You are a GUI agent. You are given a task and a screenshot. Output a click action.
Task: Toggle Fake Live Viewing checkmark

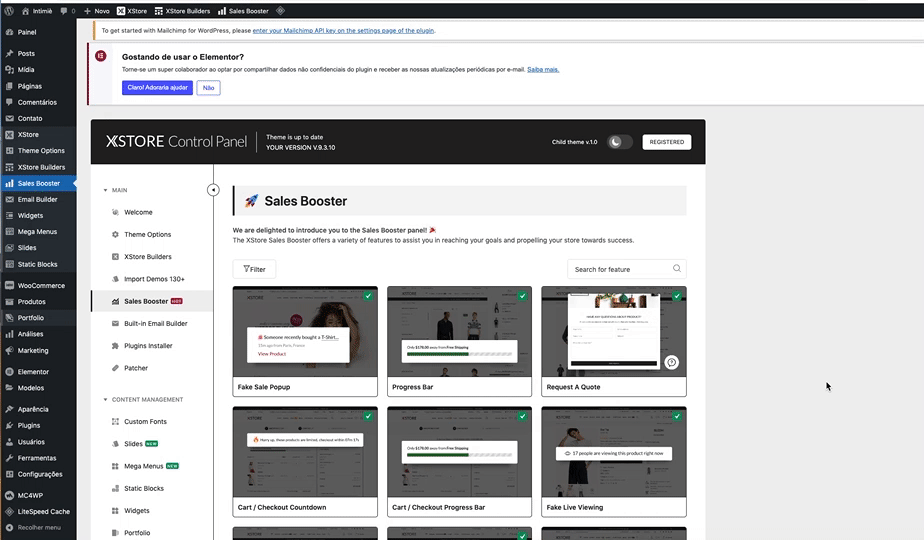[x=677, y=416]
